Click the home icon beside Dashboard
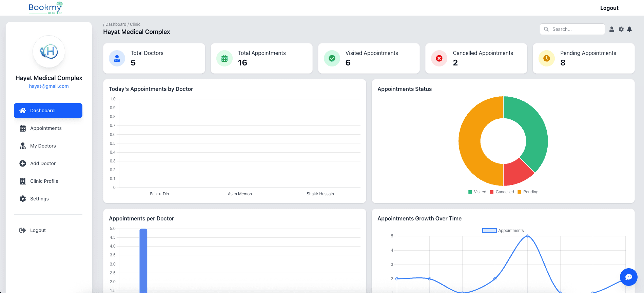This screenshot has height=293, width=644. [x=23, y=111]
